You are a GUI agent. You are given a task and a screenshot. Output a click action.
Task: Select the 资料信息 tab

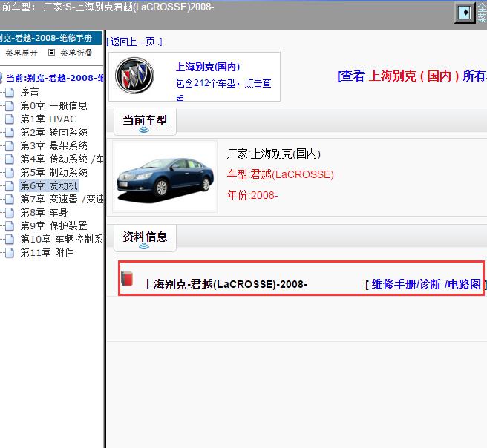click(x=145, y=237)
